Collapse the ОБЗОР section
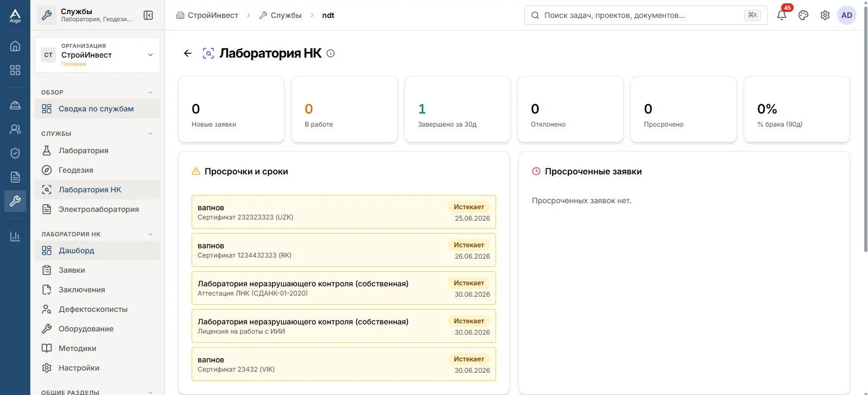Image resolution: width=868 pixels, height=395 pixels. (x=98, y=92)
